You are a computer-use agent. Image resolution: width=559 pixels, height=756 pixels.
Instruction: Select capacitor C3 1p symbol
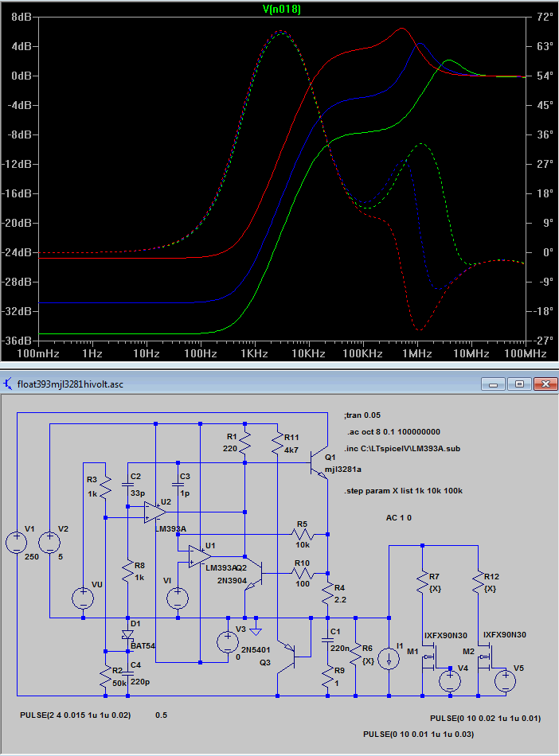click(178, 485)
